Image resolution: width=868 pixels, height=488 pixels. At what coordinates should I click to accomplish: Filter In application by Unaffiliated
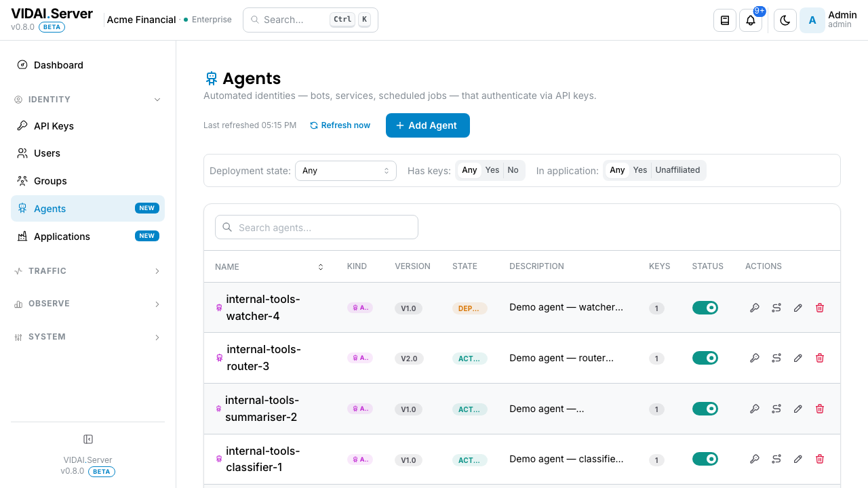[x=677, y=170]
